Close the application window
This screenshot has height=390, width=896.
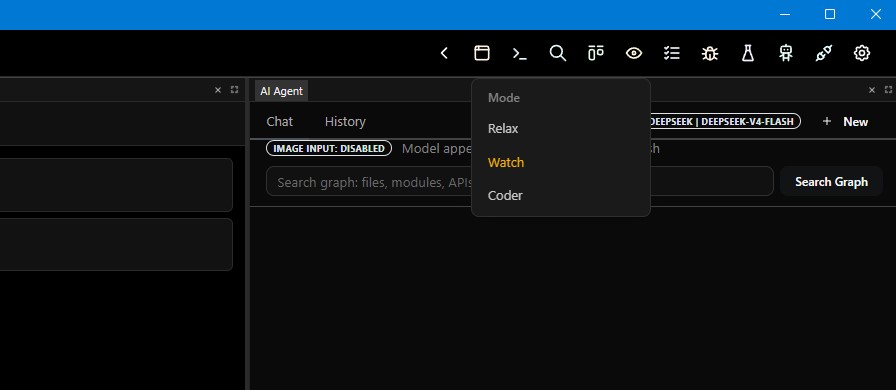pos(875,15)
